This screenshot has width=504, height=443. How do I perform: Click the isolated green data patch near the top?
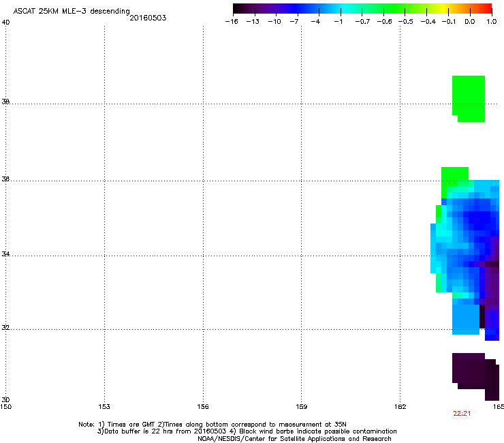click(x=469, y=99)
